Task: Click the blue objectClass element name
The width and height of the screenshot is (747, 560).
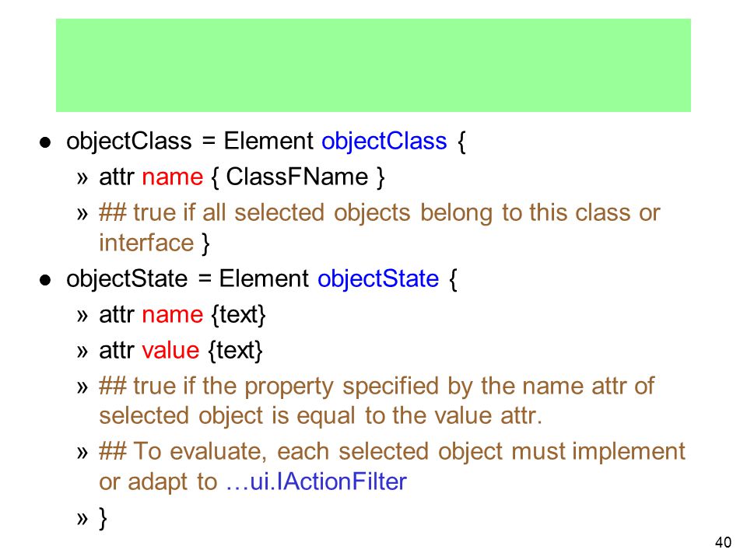Action: click(x=384, y=142)
